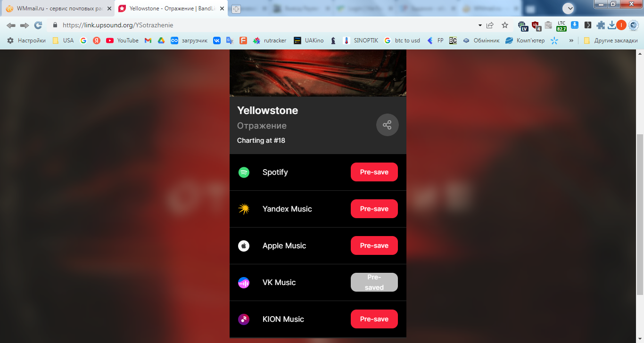This screenshot has height=343, width=644.
Task: Pre-save on KION Music
Action: click(x=374, y=319)
